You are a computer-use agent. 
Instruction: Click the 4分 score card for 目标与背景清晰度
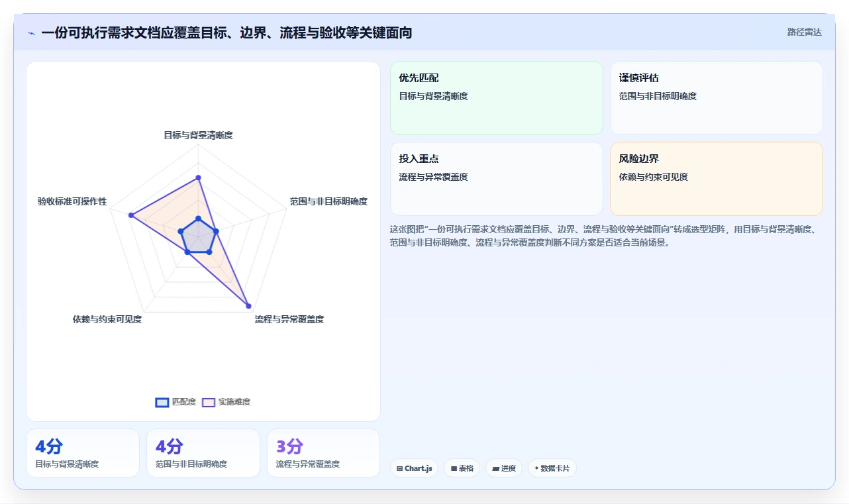tap(83, 453)
